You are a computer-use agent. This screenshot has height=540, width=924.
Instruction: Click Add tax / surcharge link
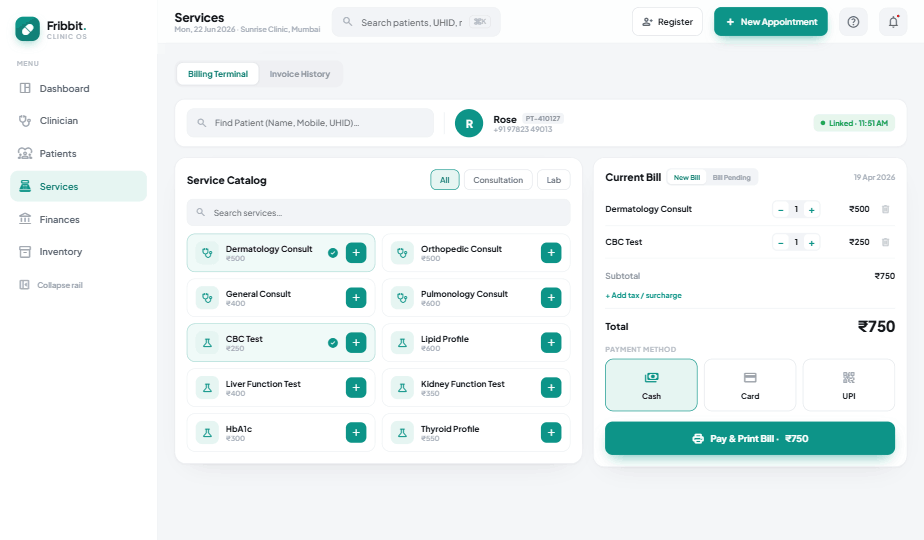(x=644, y=295)
